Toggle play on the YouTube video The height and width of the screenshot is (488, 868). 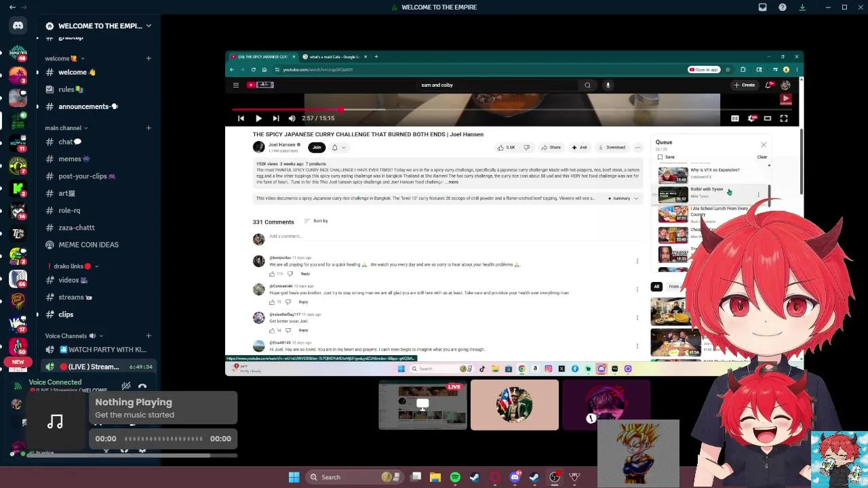(x=258, y=118)
